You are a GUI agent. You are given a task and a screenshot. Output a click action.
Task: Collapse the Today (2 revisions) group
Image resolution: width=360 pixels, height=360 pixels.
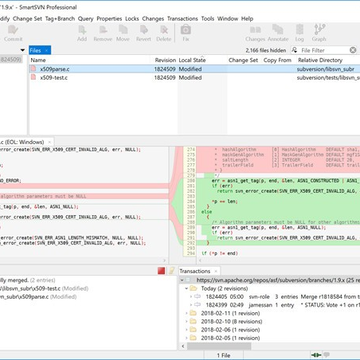187,288
